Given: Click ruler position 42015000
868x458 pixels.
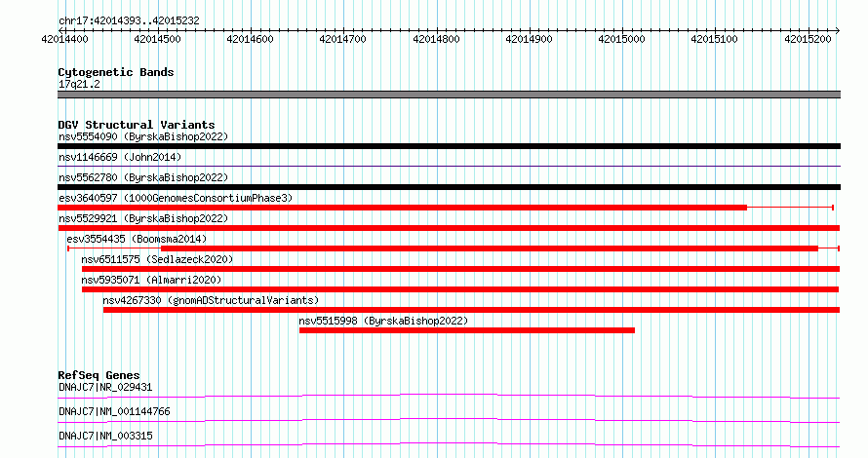Looking at the screenshot, I should [x=621, y=39].
